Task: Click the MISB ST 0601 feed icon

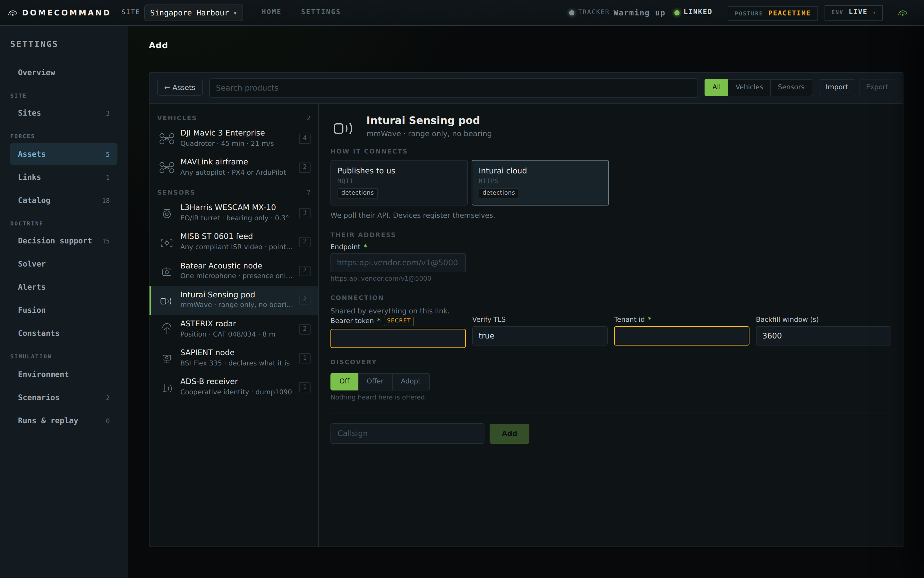Action: tap(167, 242)
